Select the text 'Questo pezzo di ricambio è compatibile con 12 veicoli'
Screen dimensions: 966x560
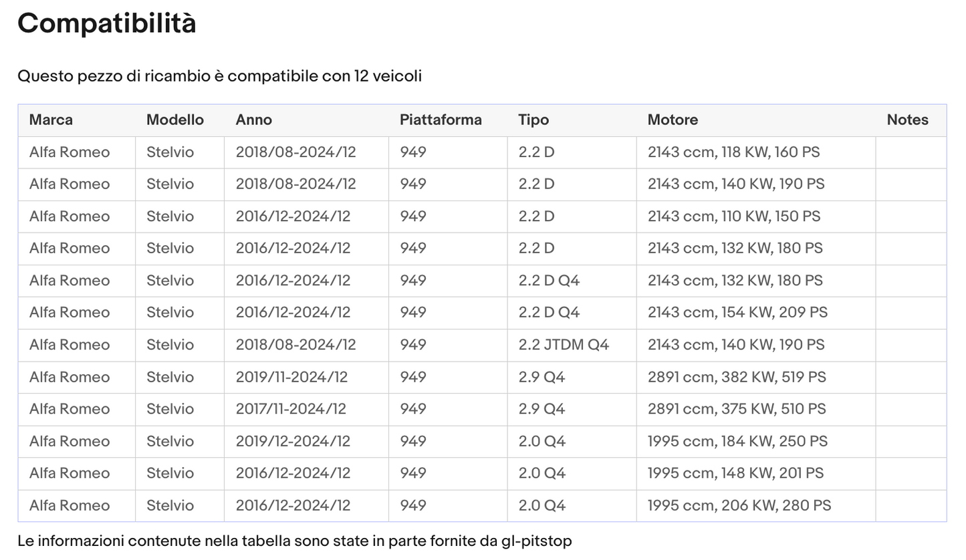[x=220, y=76]
